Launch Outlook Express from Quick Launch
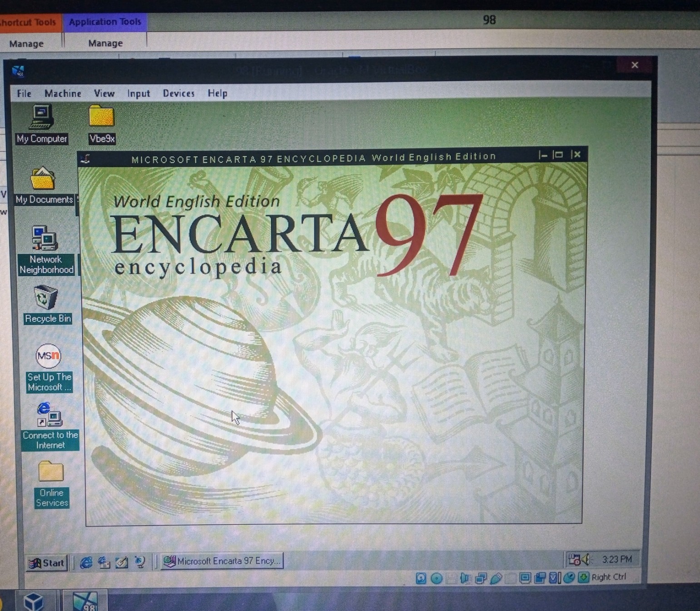700x611 pixels. tap(104, 562)
